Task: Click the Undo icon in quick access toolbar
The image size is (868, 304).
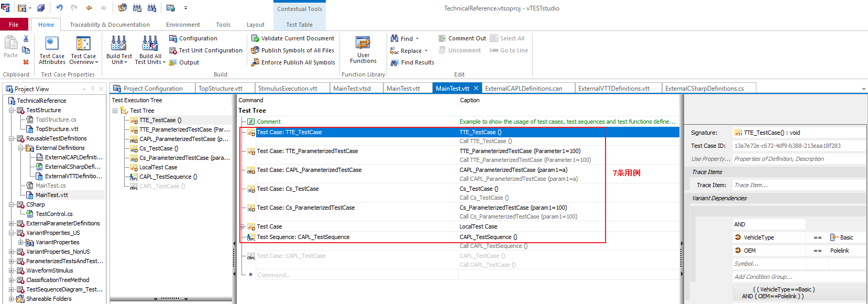Action: (59, 8)
